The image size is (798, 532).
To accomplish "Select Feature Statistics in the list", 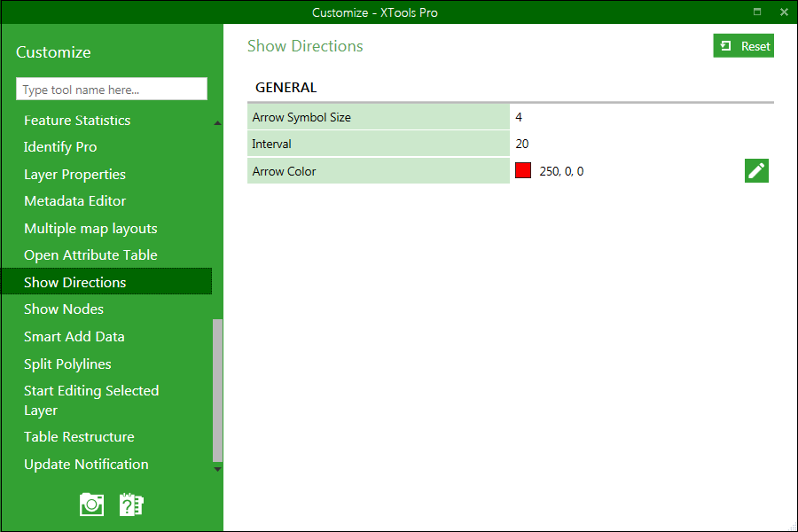I will click(x=77, y=121).
